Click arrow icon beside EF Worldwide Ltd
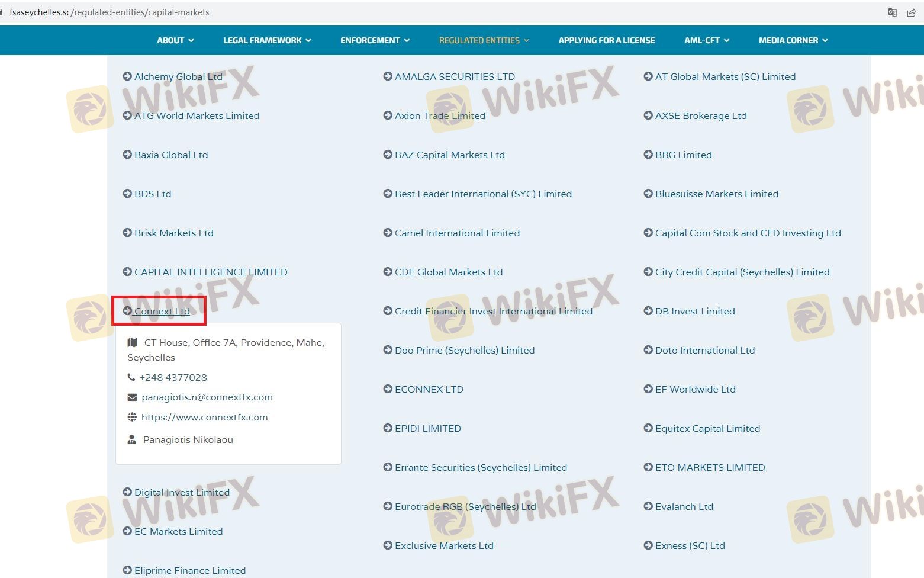The image size is (924, 578). tap(648, 389)
